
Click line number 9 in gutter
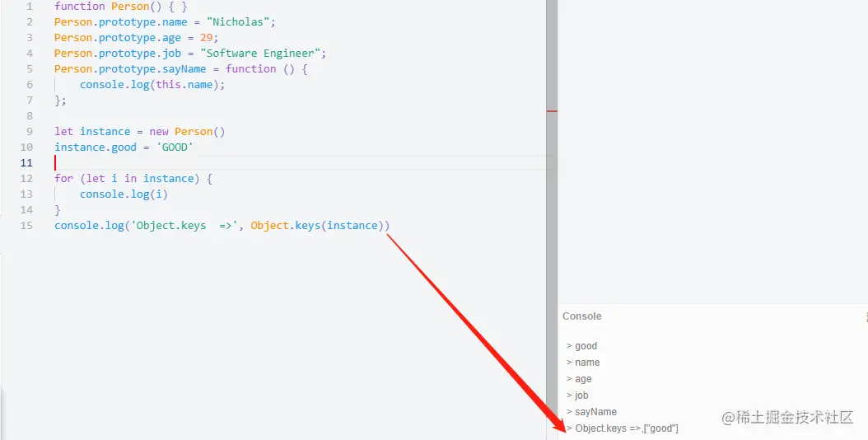pyautogui.click(x=30, y=131)
